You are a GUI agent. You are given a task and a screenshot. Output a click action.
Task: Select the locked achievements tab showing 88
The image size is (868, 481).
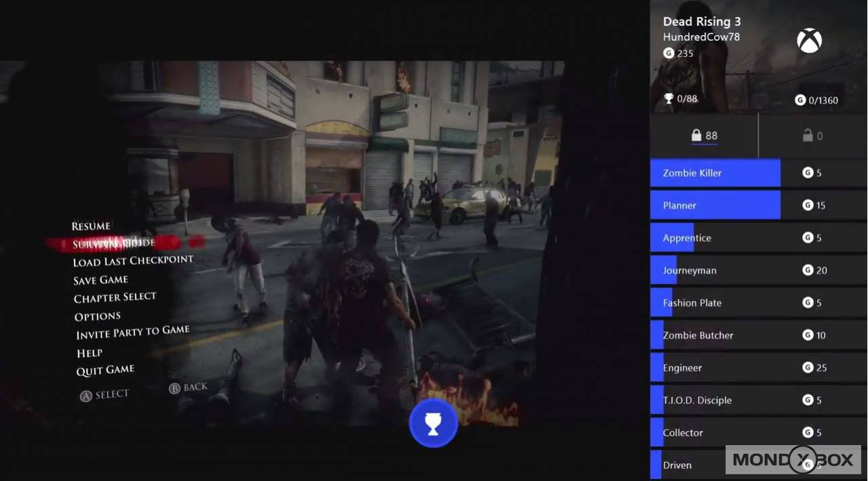point(704,135)
